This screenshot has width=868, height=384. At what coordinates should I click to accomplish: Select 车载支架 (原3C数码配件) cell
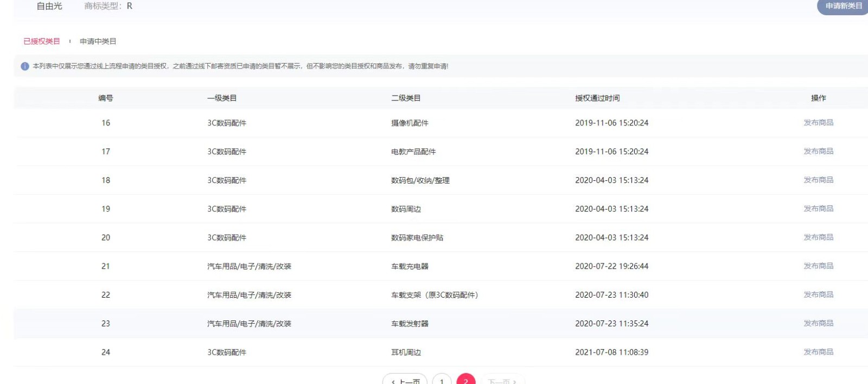[435, 295]
